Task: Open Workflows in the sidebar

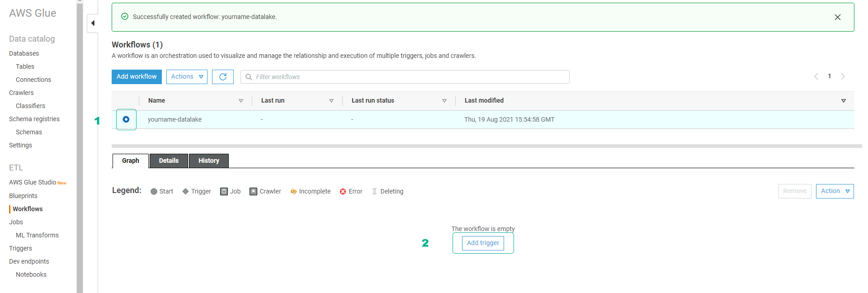Action: point(28,209)
